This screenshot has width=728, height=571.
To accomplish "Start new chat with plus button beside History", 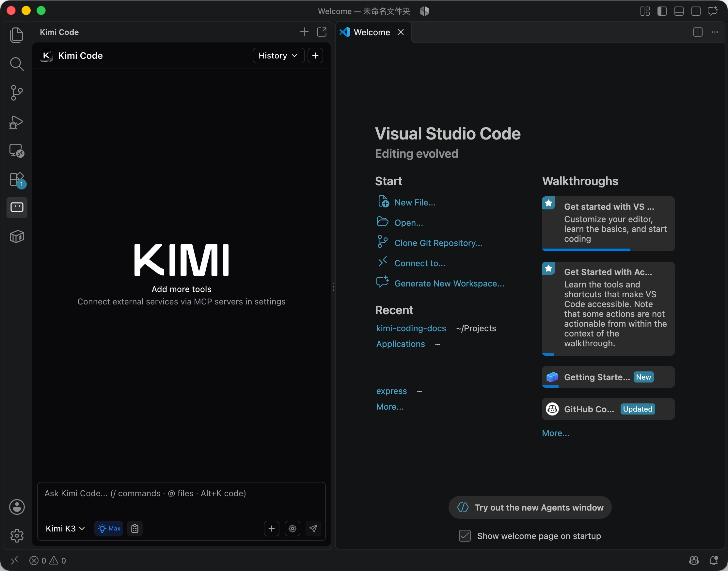I will (315, 56).
